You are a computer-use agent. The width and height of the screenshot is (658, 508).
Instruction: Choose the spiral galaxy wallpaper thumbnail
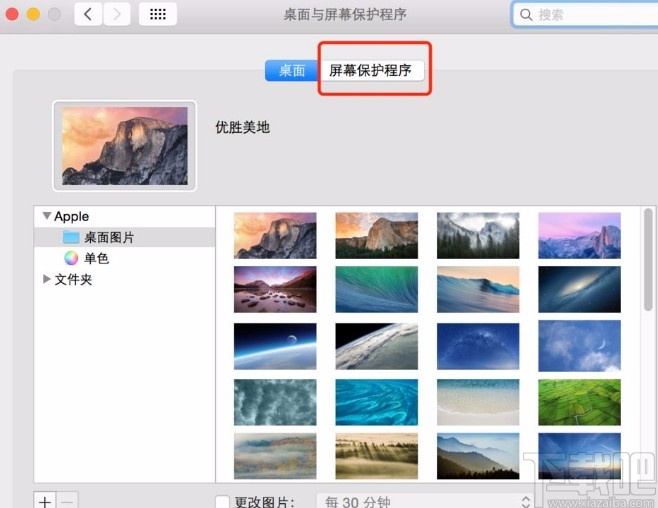click(580, 289)
